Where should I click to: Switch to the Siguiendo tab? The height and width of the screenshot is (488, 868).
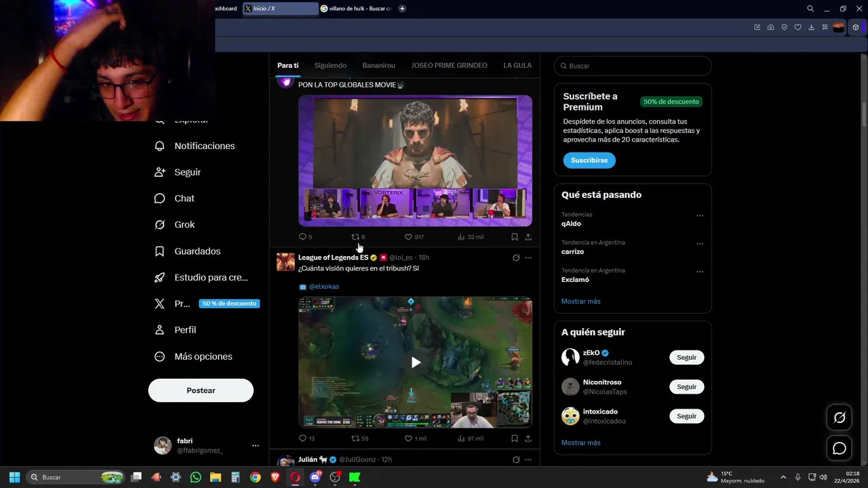[330, 66]
